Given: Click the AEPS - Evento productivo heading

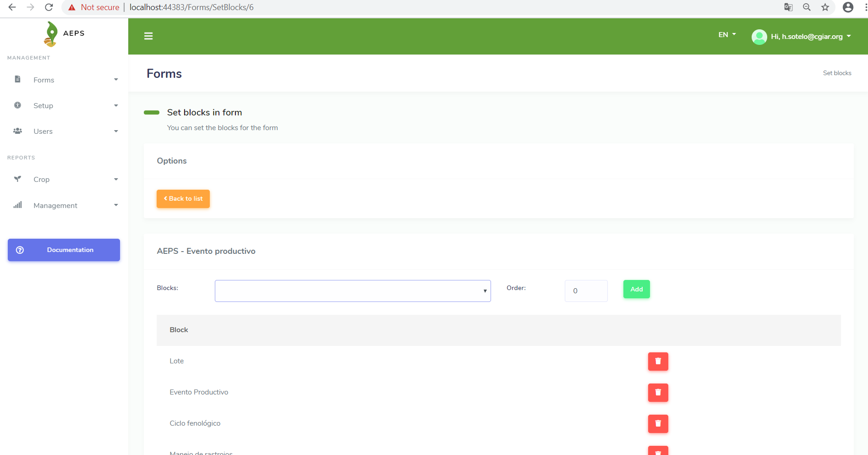Looking at the screenshot, I should click(206, 251).
